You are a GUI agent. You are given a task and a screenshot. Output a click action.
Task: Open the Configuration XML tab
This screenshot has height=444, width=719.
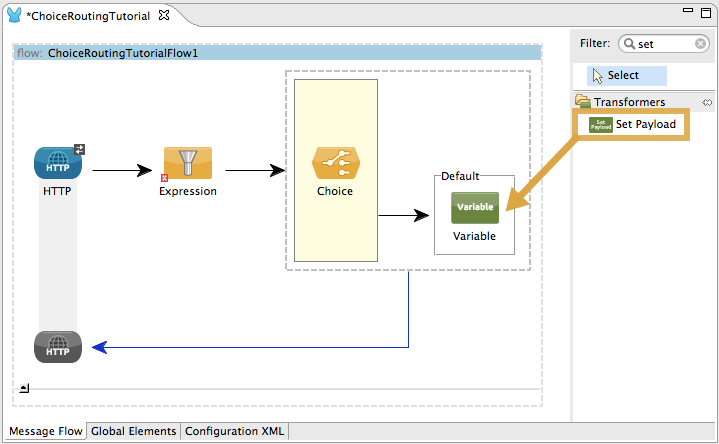pyautogui.click(x=234, y=432)
